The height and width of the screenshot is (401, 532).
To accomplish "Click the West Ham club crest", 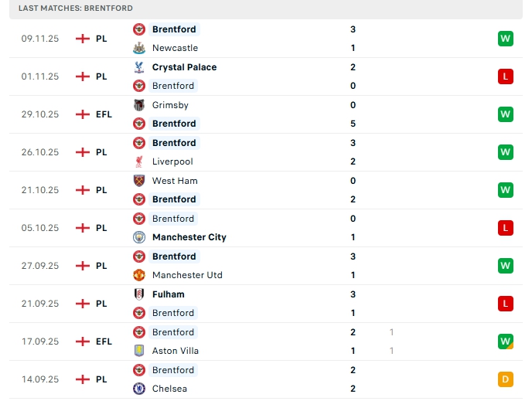I will tap(139, 181).
